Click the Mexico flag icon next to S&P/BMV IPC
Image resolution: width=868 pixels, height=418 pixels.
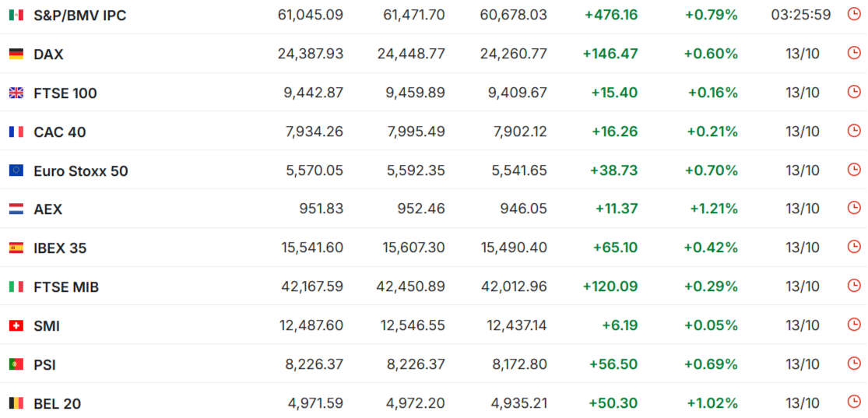(16, 16)
